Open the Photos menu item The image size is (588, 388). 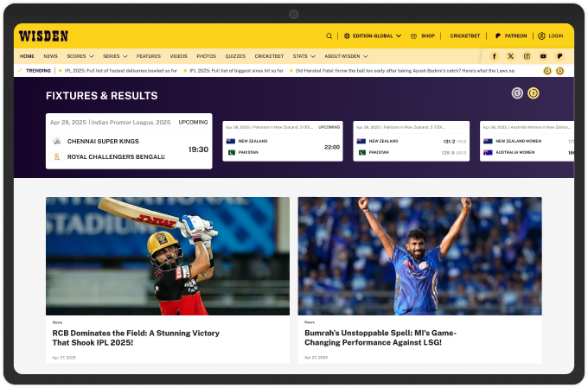click(207, 56)
